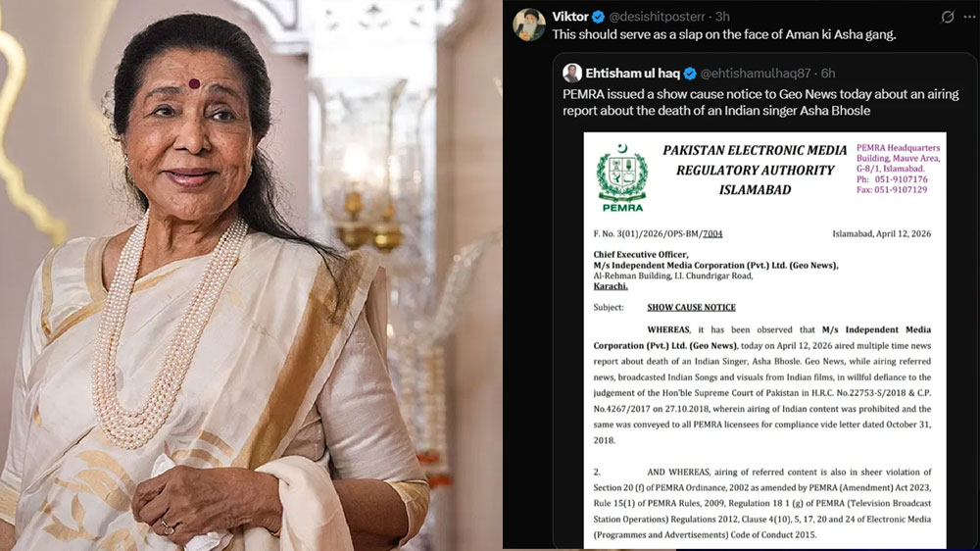Click the SHOW CAUSE NOTICE subject heading
Image resolution: width=980 pixels, height=551 pixels.
[x=691, y=307]
